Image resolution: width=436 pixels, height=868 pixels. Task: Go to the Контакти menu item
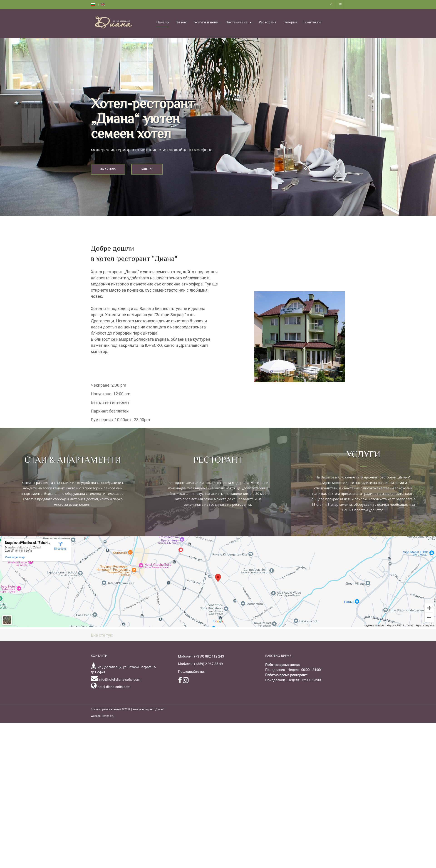(312, 22)
